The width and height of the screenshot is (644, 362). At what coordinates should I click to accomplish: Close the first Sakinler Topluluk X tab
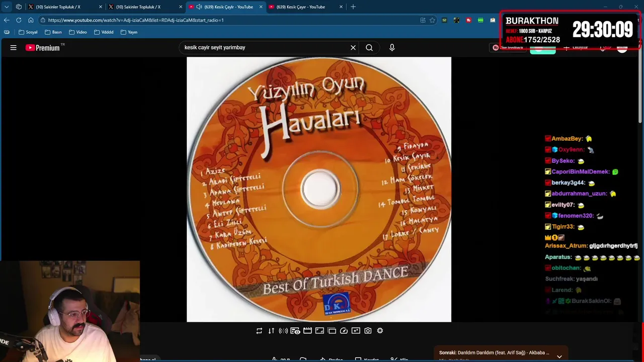[101, 7]
